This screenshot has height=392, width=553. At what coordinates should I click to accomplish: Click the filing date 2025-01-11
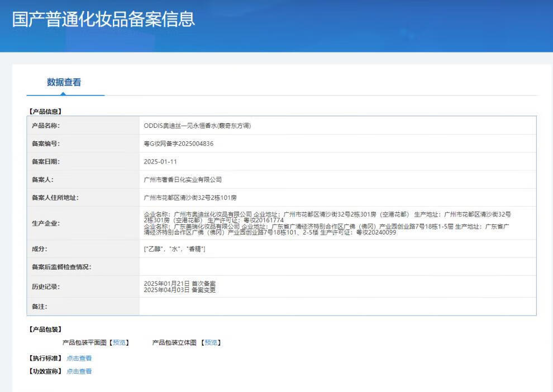tap(160, 161)
